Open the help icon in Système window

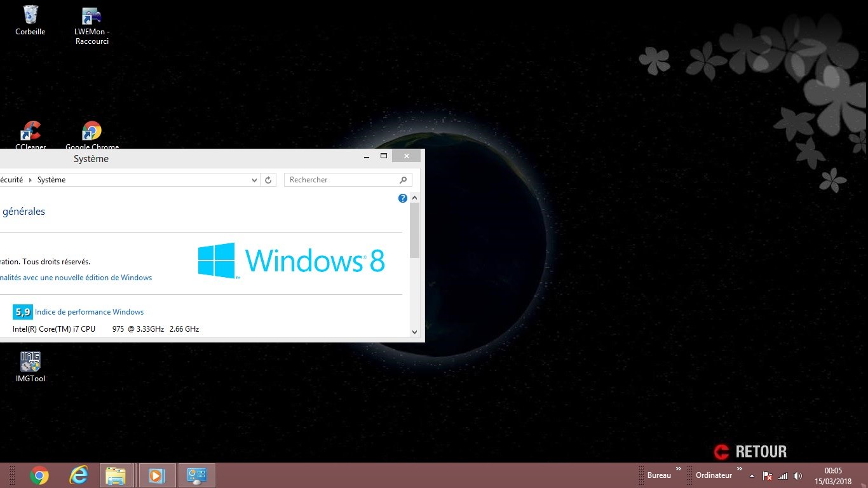pos(402,198)
